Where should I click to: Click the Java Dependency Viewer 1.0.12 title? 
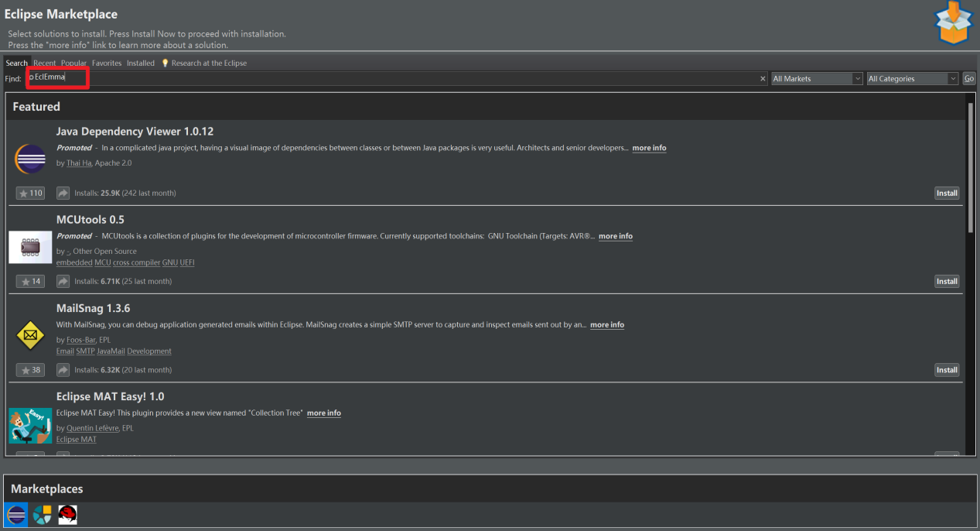135,132
